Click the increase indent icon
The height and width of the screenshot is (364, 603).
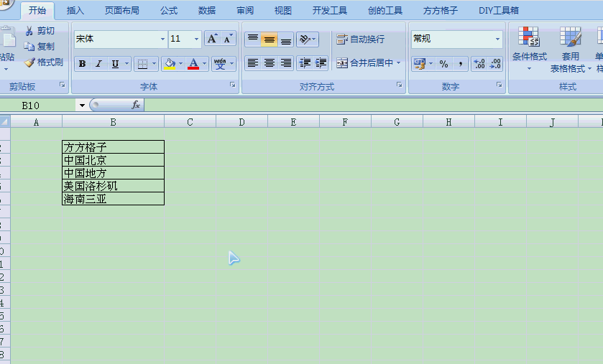click(x=321, y=63)
